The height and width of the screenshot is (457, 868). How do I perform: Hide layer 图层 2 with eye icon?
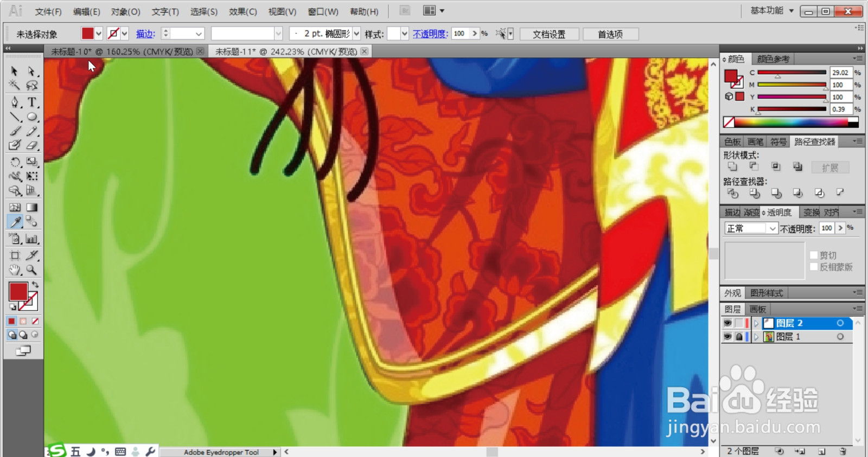tap(727, 323)
